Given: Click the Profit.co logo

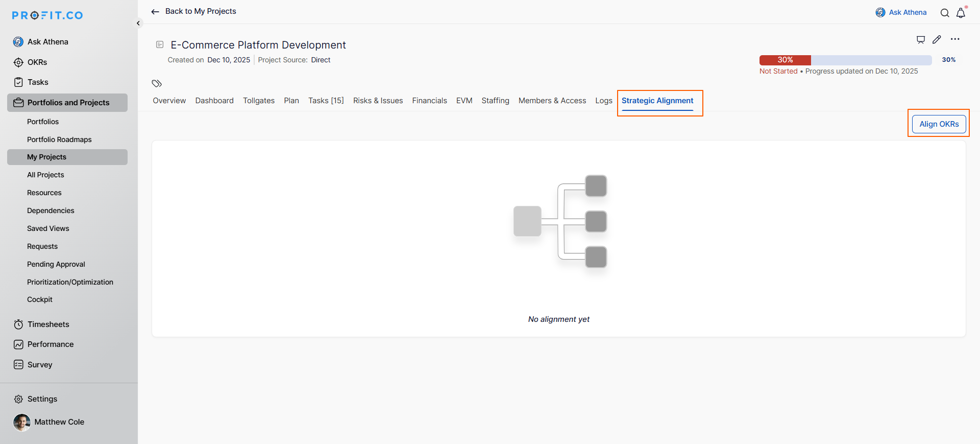Looking at the screenshot, I should (x=47, y=15).
